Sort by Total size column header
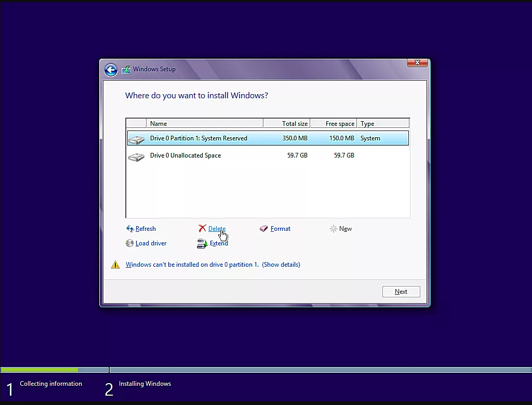Screen dimensions: 532x405 (286, 124)
